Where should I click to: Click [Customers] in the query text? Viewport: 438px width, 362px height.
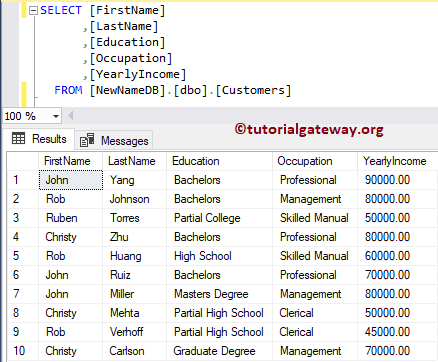tap(253, 90)
